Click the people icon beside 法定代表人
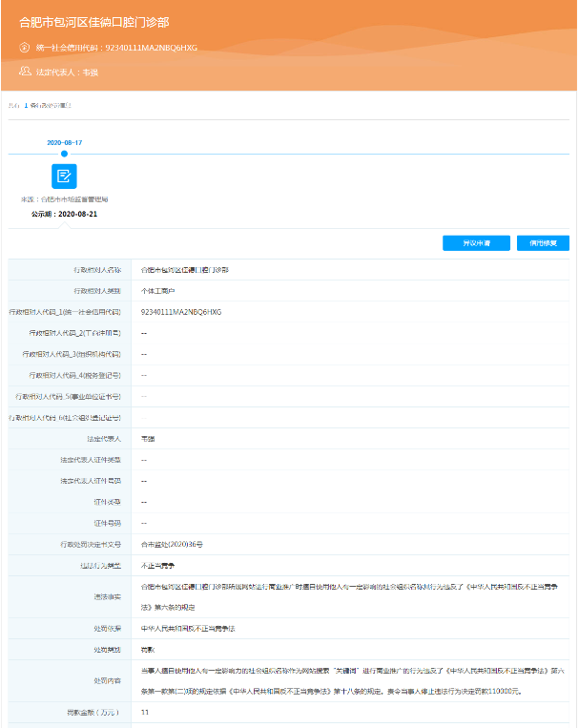 coord(25,71)
